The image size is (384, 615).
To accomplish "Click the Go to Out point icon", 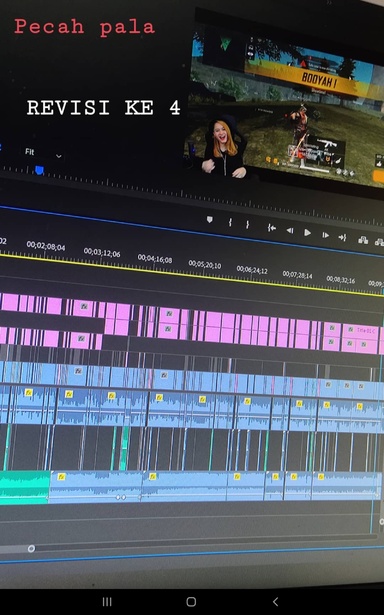I will tap(342, 237).
